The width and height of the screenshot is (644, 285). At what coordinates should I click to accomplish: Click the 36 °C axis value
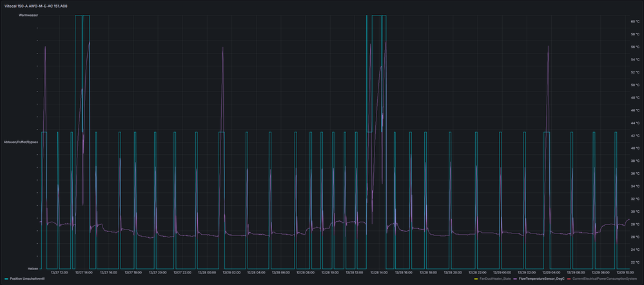635,173
